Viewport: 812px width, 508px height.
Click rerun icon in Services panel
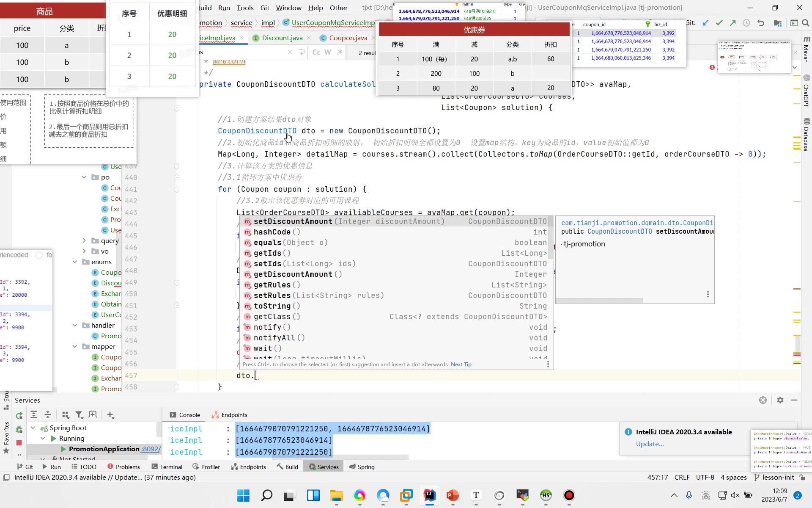click(x=19, y=415)
